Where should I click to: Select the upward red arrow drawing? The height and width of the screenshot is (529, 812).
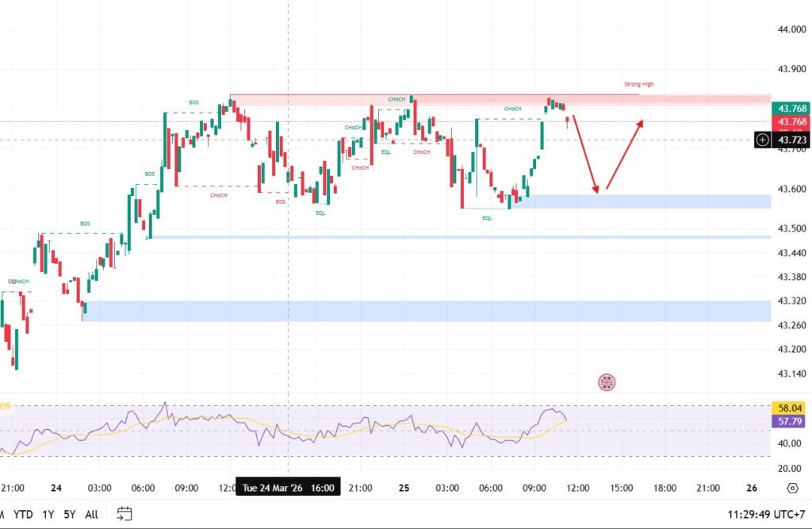[625, 155]
